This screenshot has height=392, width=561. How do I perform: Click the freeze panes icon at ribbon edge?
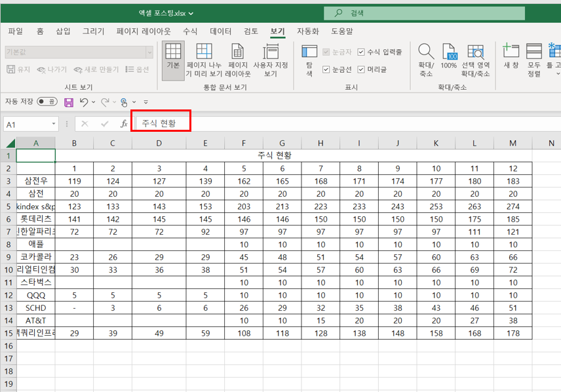[x=554, y=50]
